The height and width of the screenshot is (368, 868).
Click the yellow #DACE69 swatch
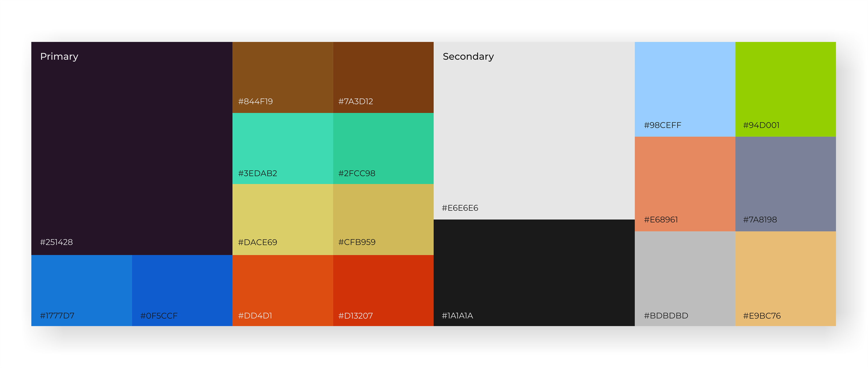tap(283, 219)
